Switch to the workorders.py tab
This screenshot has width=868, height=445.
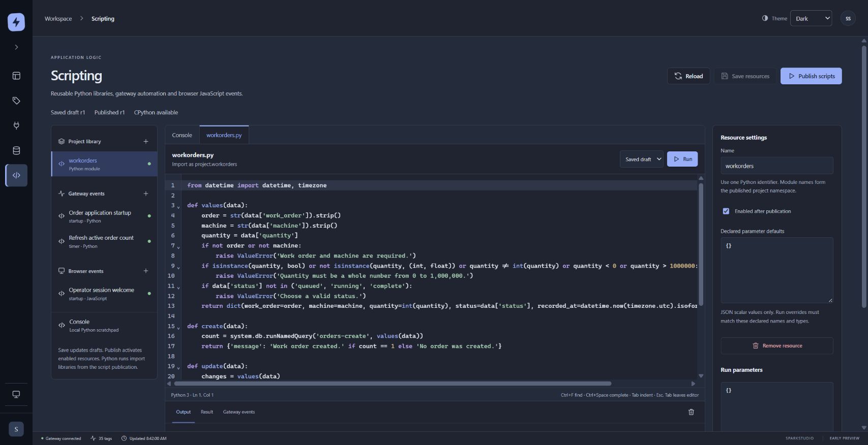click(x=224, y=135)
